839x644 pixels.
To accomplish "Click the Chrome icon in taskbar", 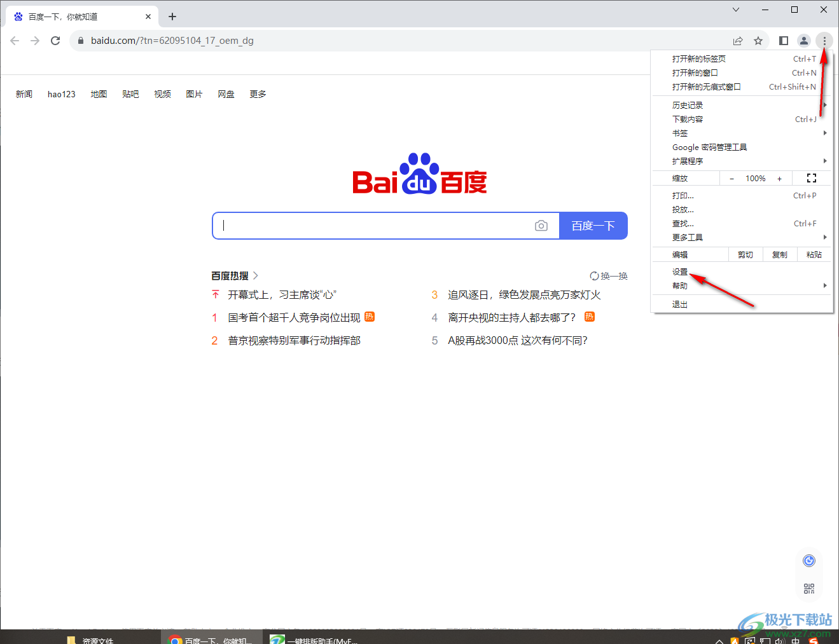I will pyautogui.click(x=175, y=640).
